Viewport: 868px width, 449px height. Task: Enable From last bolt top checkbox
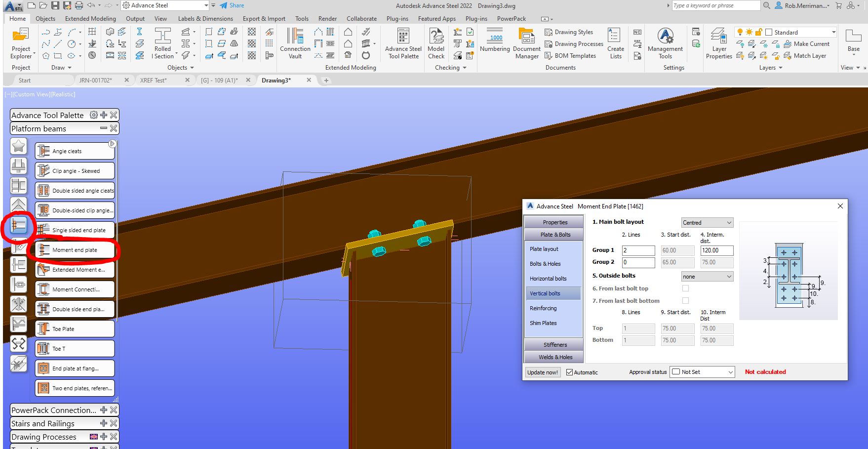(x=685, y=288)
